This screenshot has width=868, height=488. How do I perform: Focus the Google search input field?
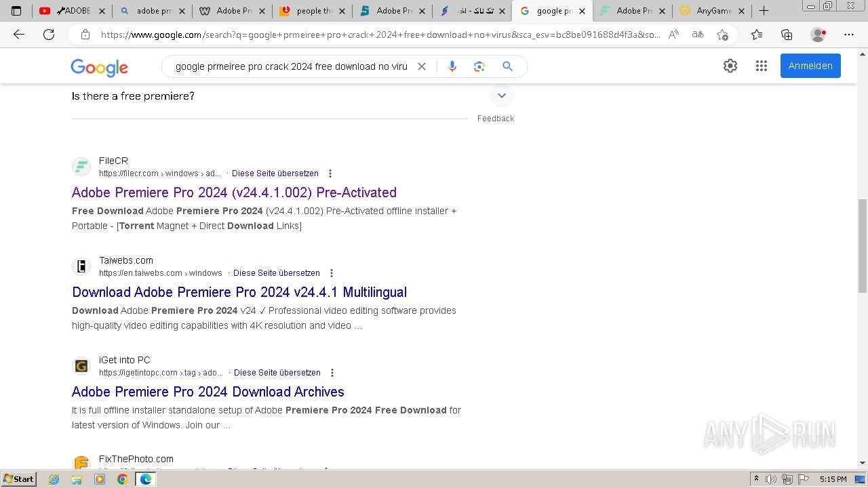(292, 66)
